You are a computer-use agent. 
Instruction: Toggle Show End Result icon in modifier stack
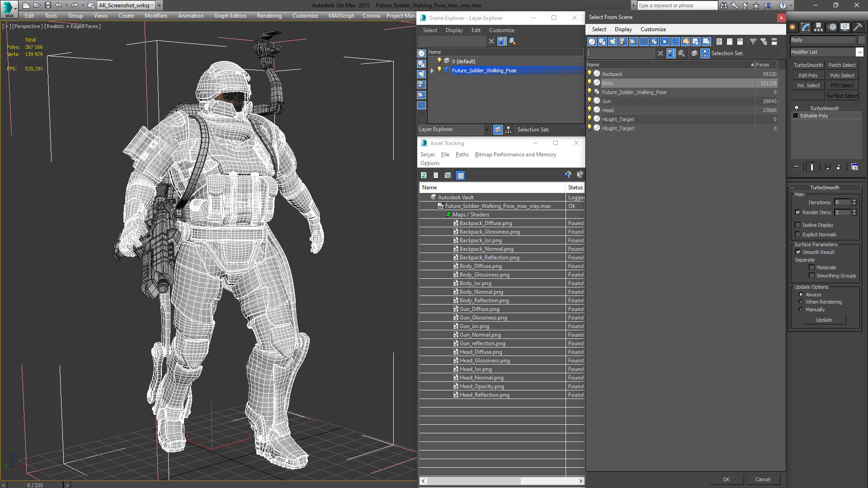[812, 167]
